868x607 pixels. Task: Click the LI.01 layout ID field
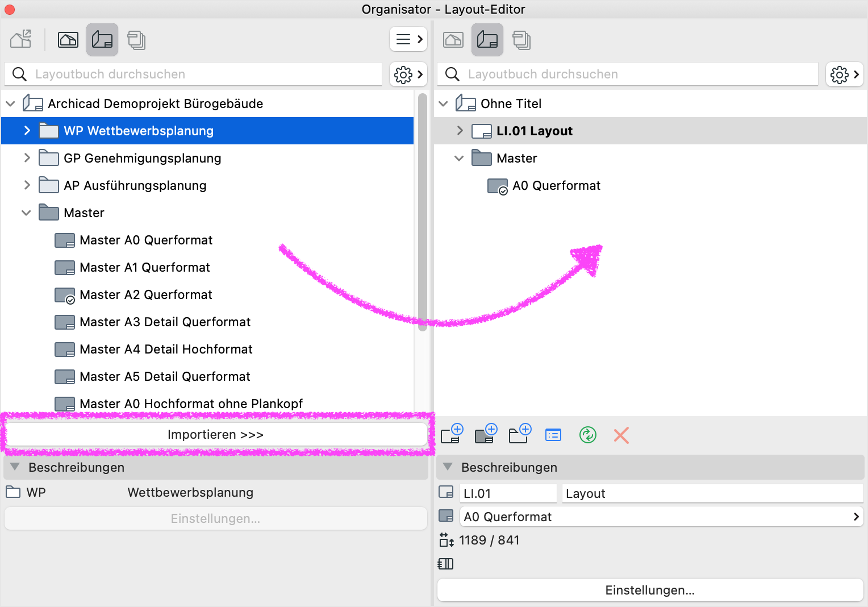click(508, 493)
